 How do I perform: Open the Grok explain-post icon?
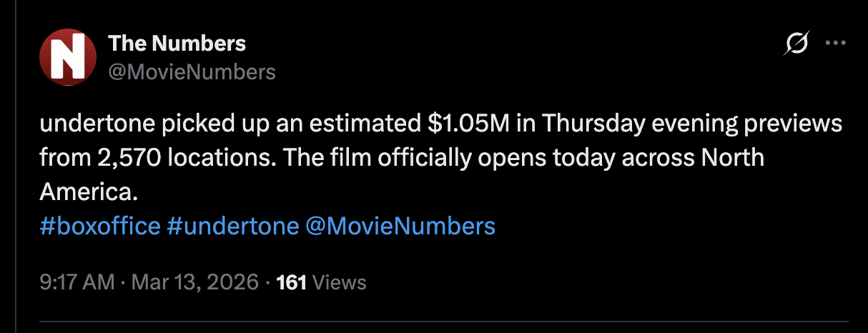coord(797,44)
